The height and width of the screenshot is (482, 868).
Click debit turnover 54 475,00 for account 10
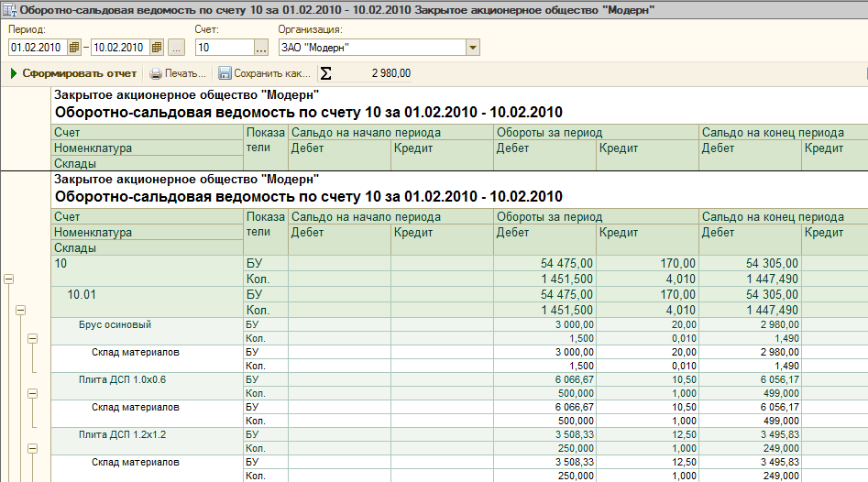tap(544, 263)
